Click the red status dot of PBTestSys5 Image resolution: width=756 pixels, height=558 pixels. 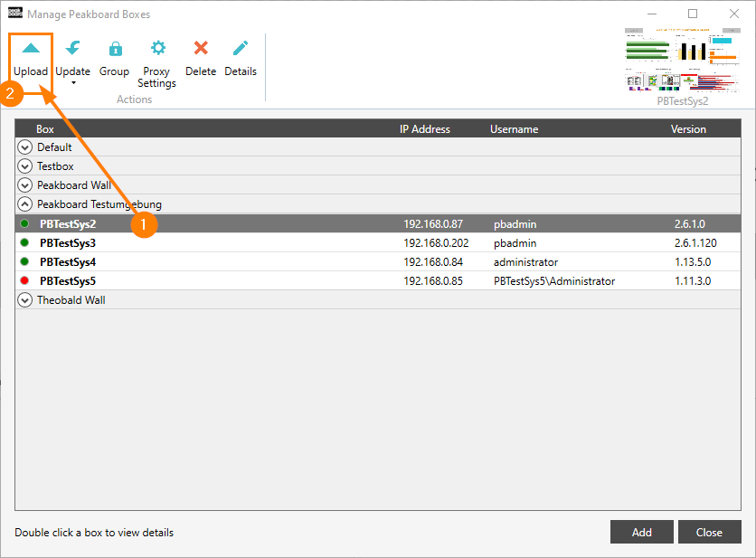click(24, 280)
